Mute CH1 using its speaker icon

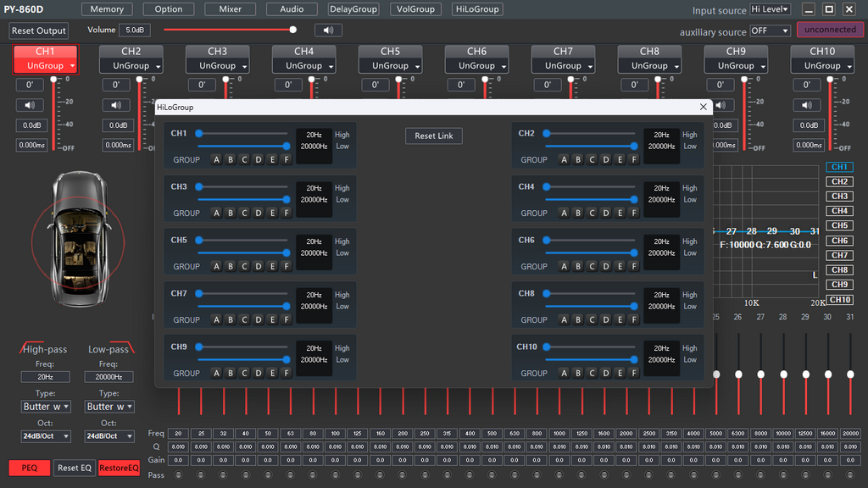30,105
